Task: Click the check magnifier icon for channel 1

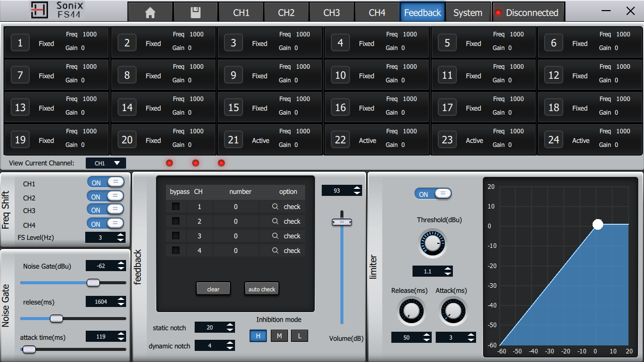Action: click(275, 206)
